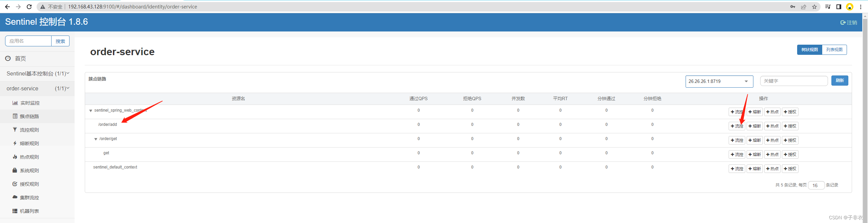The image size is (868, 223).
Task: Add 热点 rule for sentinel_spring_web_context
Action: pos(772,112)
